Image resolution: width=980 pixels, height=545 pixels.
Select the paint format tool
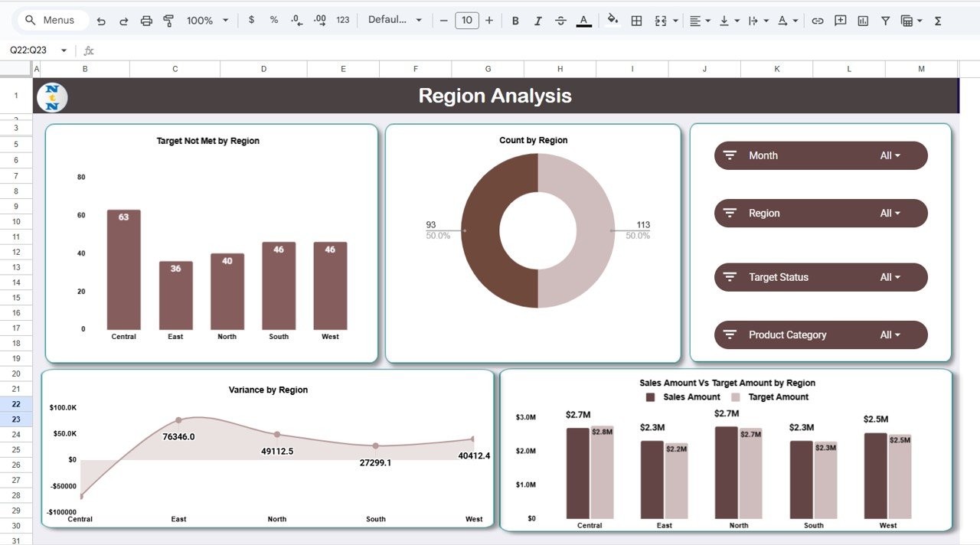(168, 20)
